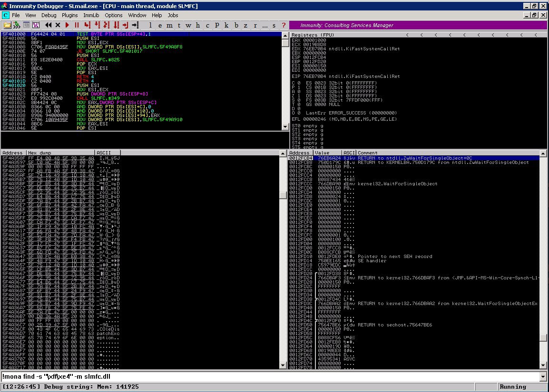This screenshot has width=549, height=392.
Task: Click the Step into toolbar icon
Action: (88, 25)
